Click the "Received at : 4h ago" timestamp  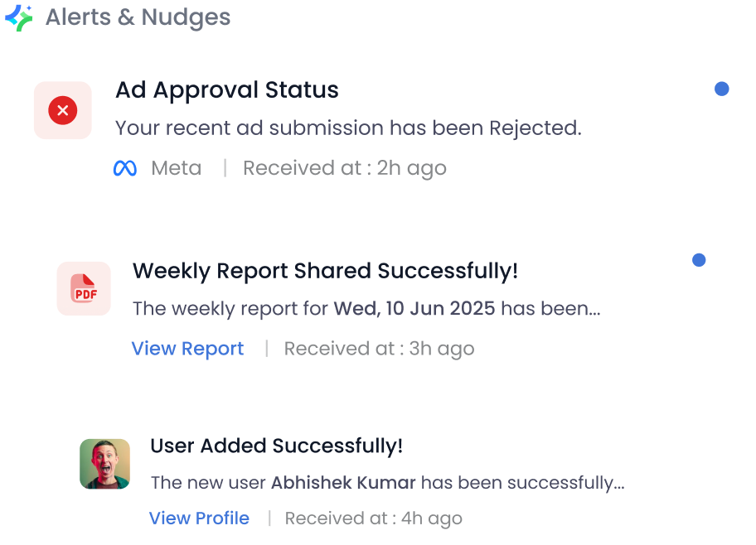(373, 518)
